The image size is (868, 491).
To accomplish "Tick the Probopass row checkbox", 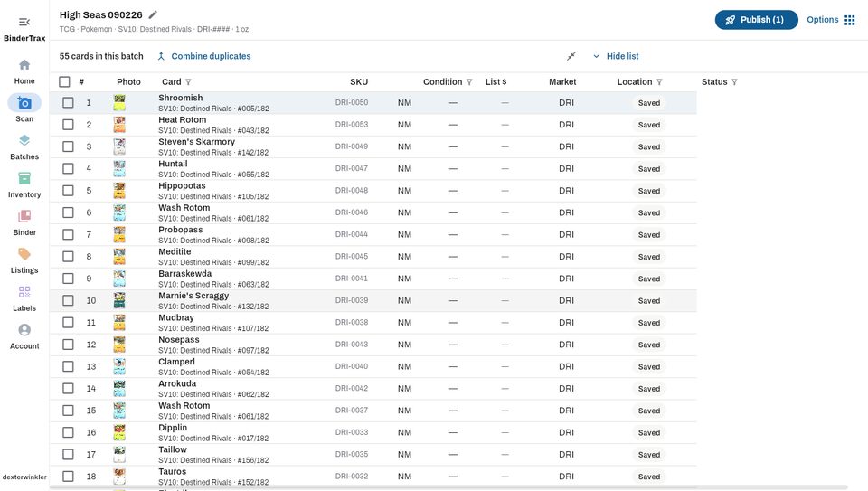I will point(68,235).
